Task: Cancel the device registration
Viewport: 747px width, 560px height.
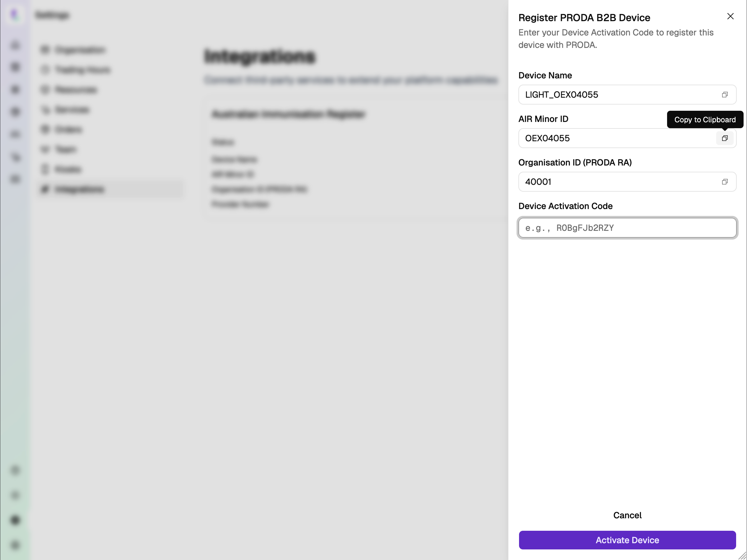Action: pos(628,516)
